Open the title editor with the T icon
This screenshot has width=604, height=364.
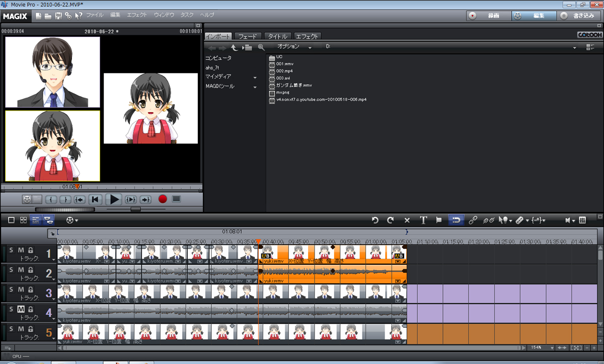[x=423, y=220]
